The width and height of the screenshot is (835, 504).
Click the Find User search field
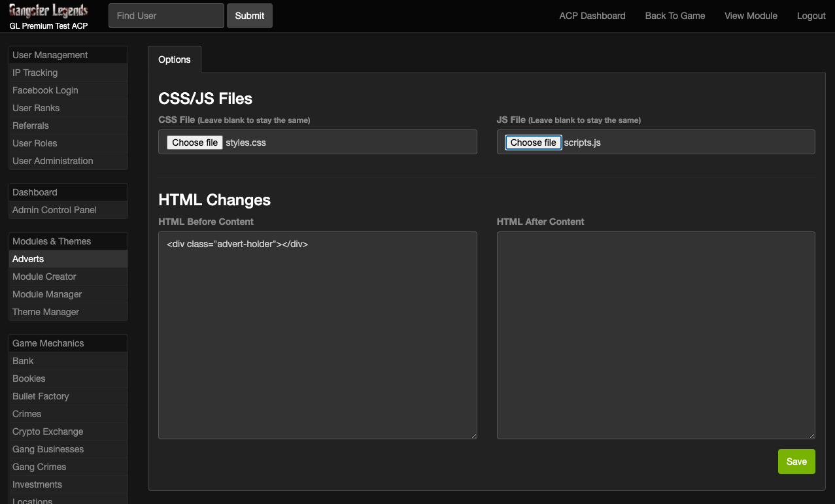166,16
